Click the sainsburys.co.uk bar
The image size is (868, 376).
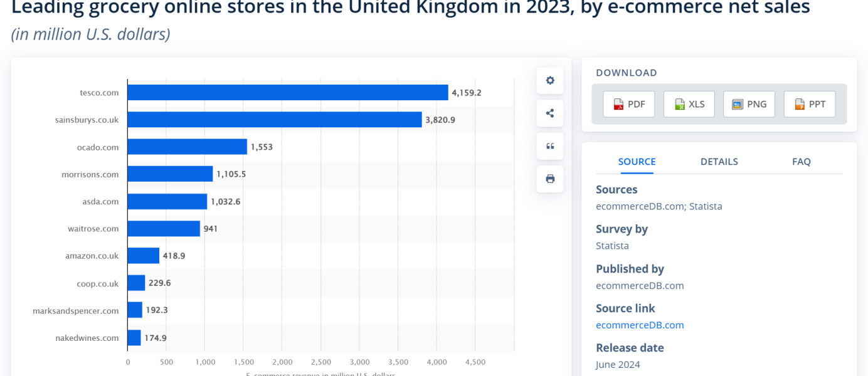coord(275,120)
